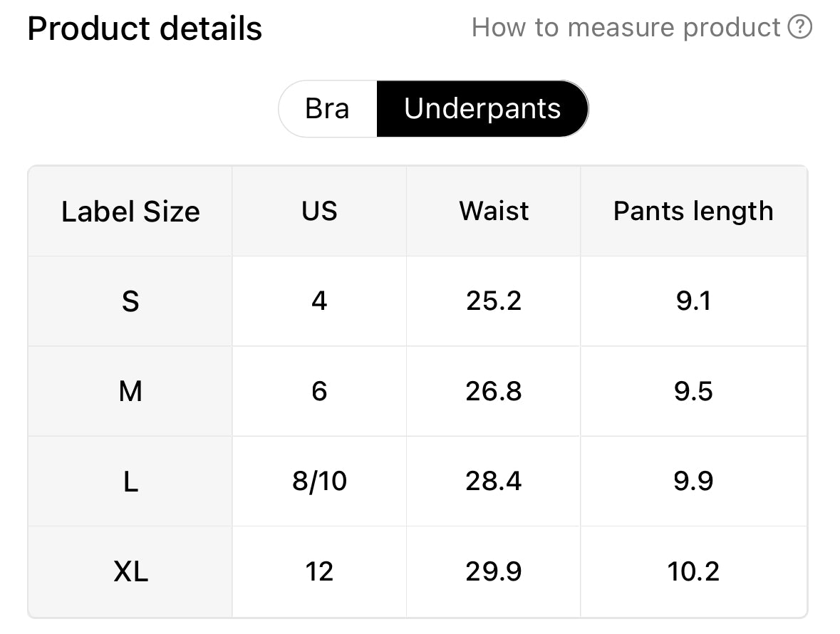The height and width of the screenshot is (634, 840).
Task: Click the Label Size column header
Action: click(130, 212)
